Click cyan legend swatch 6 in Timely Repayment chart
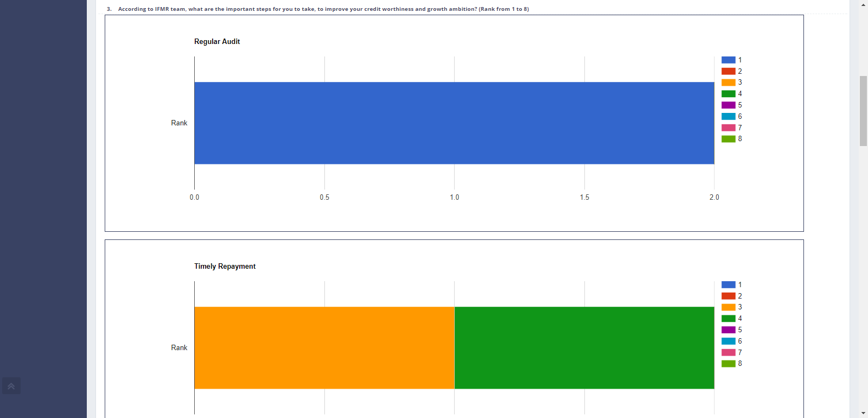The image size is (868, 418). (x=728, y=341)
